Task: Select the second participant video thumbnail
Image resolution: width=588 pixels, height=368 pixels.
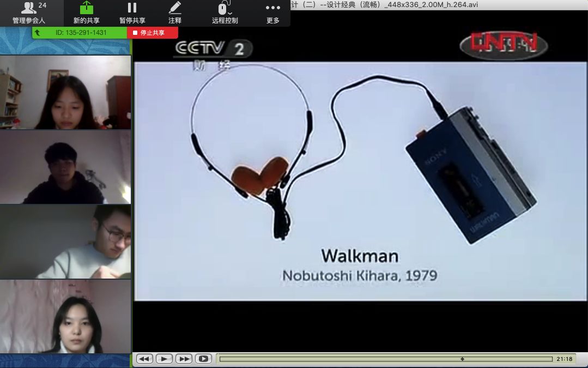Action: pos(65,167)
